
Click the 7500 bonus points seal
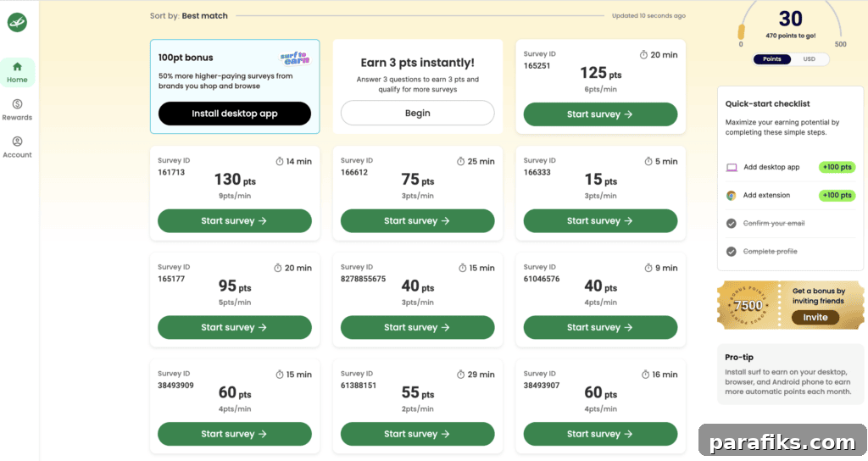tap(748, 305)
